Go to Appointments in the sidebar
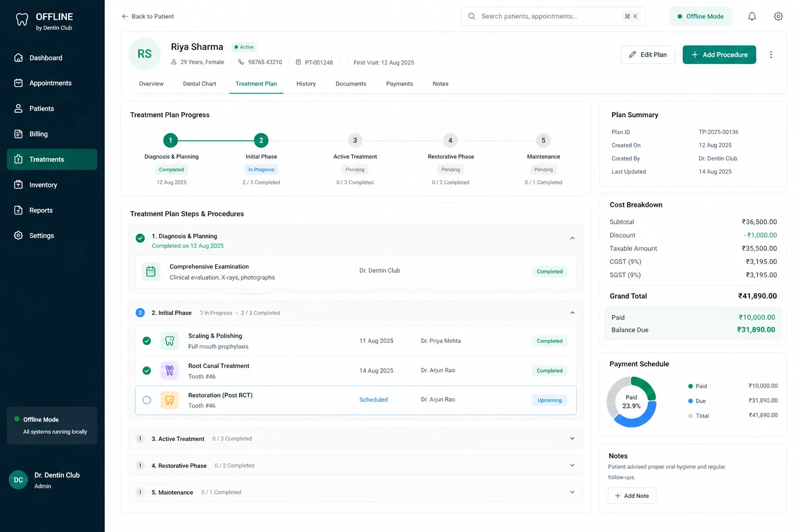The image size is (798, 532). click(x=52, y=83)
